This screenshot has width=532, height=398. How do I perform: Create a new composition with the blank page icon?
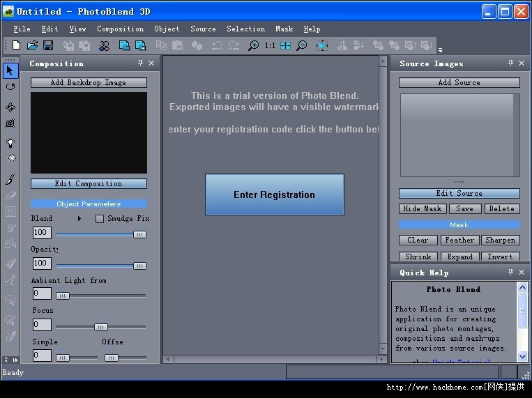(16, 45)
